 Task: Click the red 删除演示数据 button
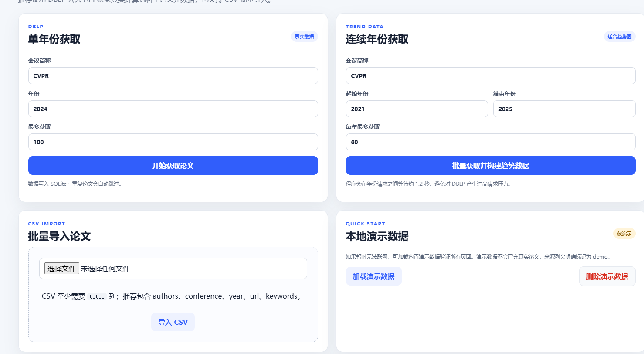tap(607, 276)
